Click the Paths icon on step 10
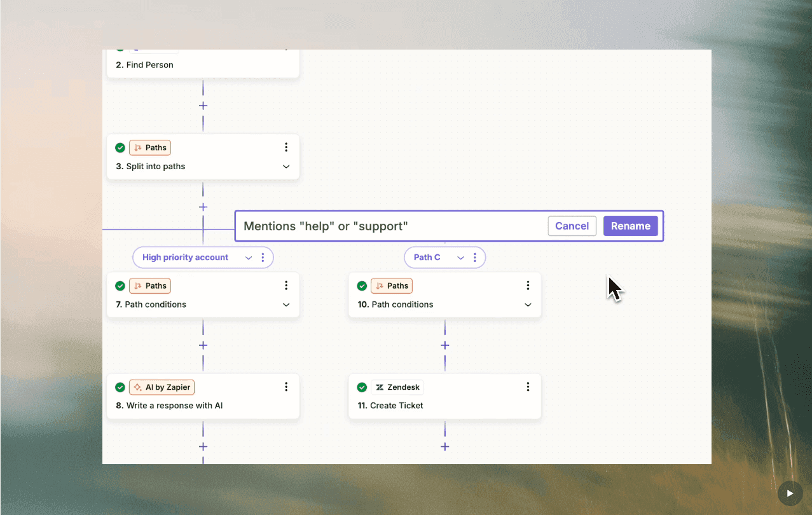The image size is (812, 515). click(x=380, y=285)
